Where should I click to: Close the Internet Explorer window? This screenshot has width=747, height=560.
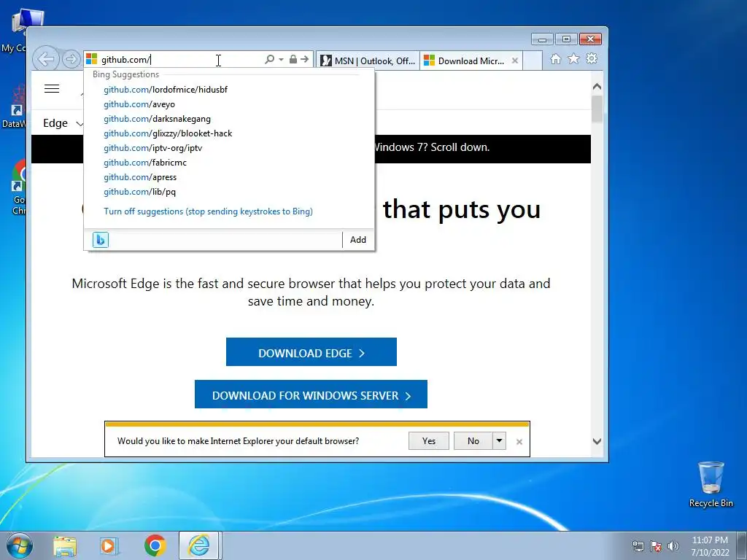point(590,39)
